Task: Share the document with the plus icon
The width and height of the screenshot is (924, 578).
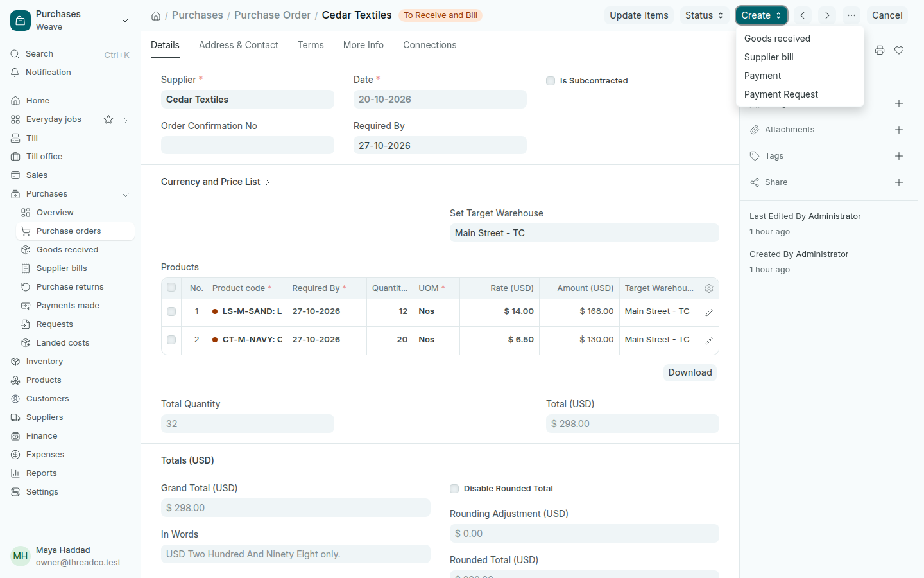Action: tap(899, 182)
